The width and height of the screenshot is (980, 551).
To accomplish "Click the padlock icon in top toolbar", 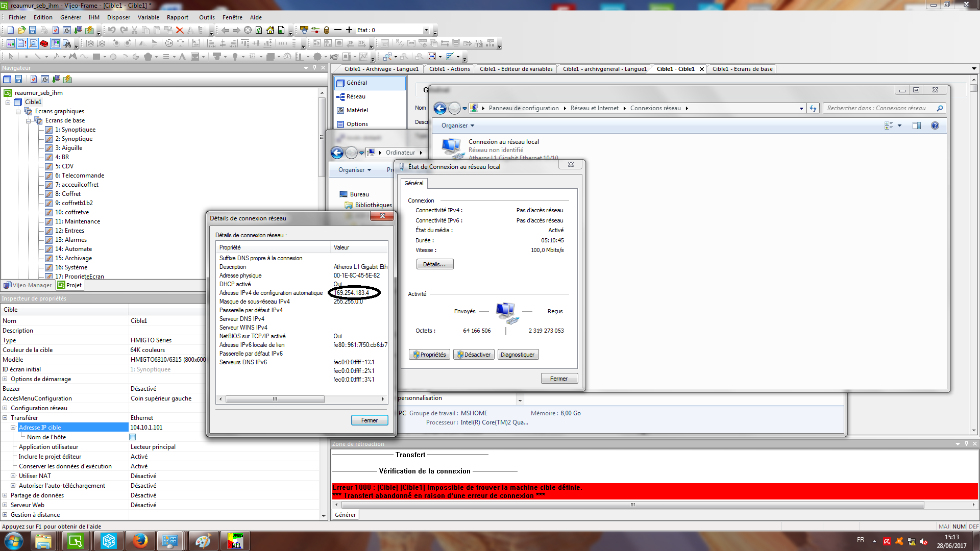I will pos(327,30).
